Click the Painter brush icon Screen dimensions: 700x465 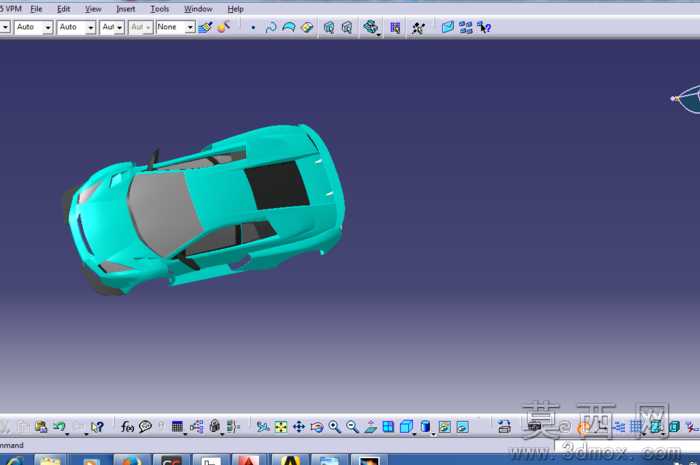tap(205, 27)
